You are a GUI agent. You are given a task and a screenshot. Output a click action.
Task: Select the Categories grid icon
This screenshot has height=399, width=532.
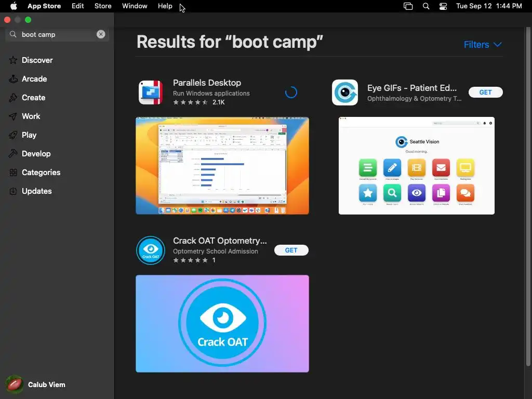click(x=13, y=172)
